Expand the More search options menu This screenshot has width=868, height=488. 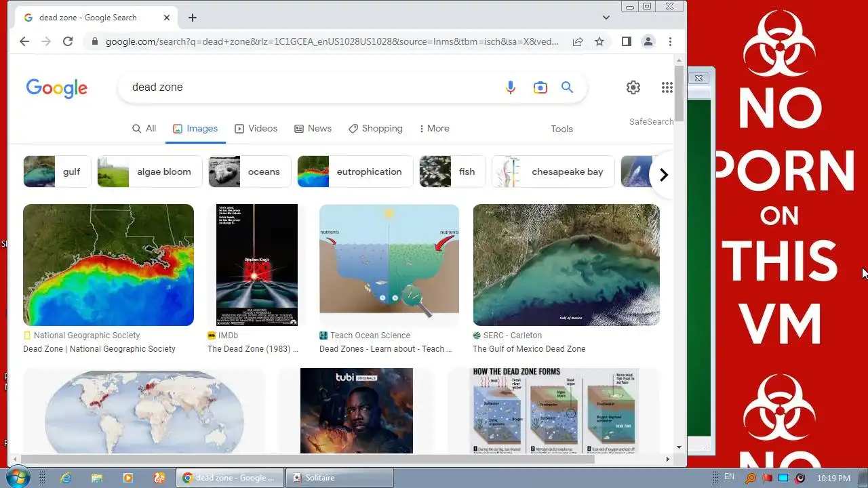pos(434,128)
